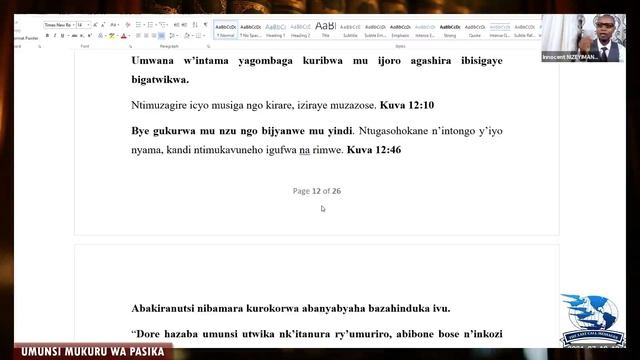Open line and paragraph spacing options
Screen dimensions: 640x360
coord(172,36)
